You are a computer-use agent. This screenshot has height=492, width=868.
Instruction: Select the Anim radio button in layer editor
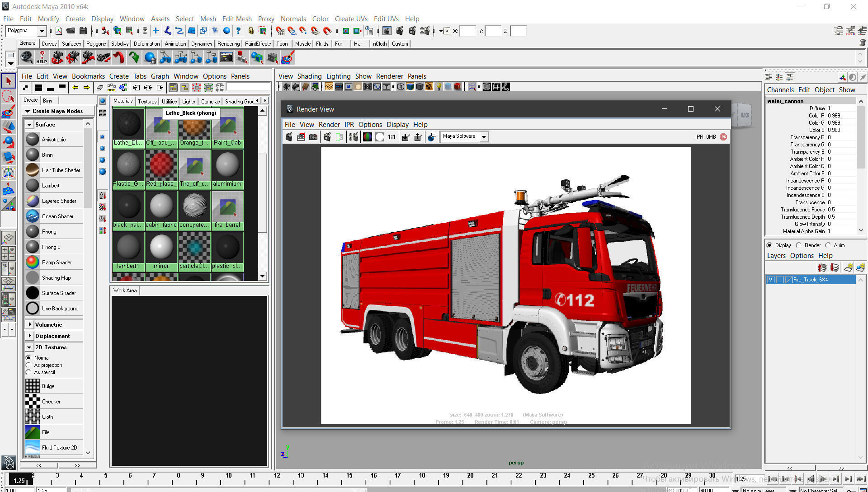(828, 245)
